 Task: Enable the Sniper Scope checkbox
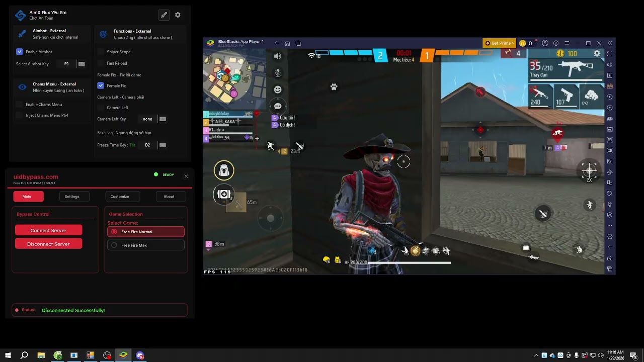(x=101, y=52)
